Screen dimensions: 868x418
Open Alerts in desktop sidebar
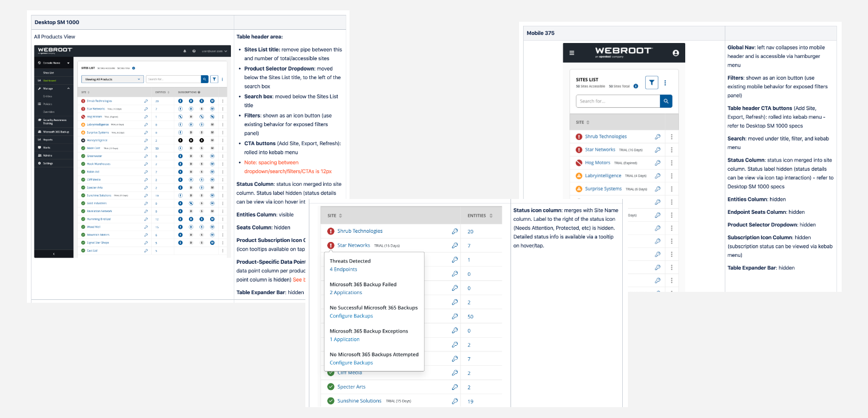(x=46, y=147)
